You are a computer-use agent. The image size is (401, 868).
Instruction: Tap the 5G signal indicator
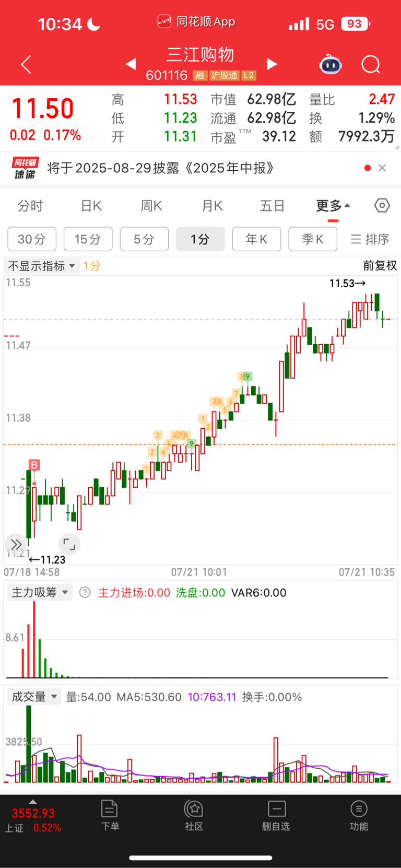325,25
